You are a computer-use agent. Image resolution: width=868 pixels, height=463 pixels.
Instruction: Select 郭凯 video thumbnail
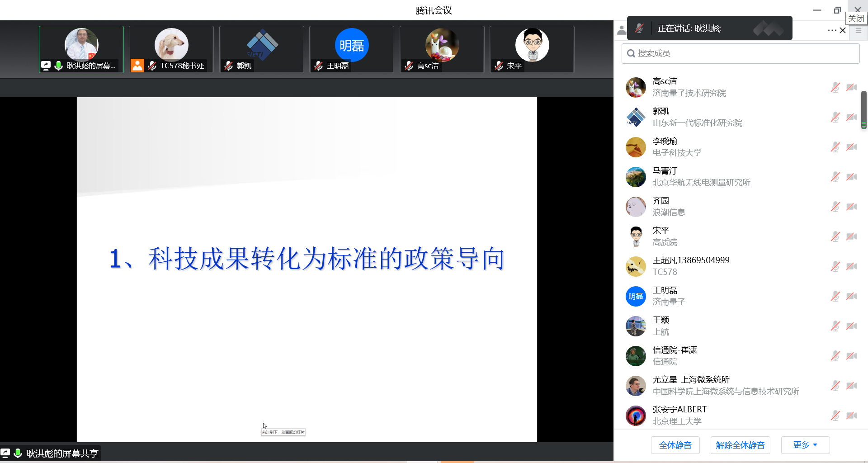tap(261, 49)
